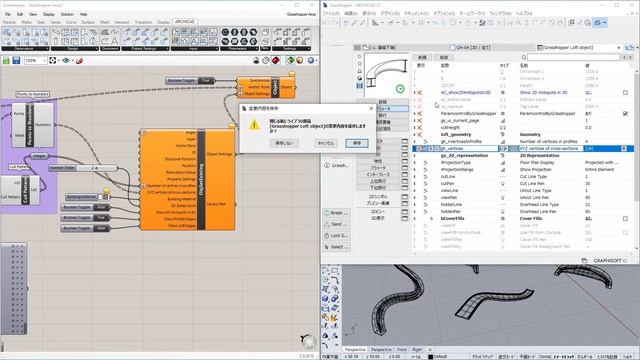Screen dimensions: 640x360
Task: Open the 100% zoom dropdown in Grasshopper
Action: tap(44, 60)
